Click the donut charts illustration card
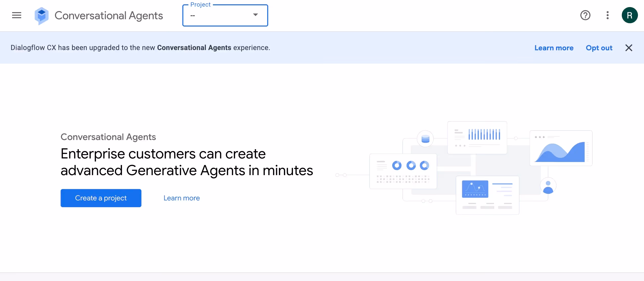644x281 pixels. coord(403,171)
